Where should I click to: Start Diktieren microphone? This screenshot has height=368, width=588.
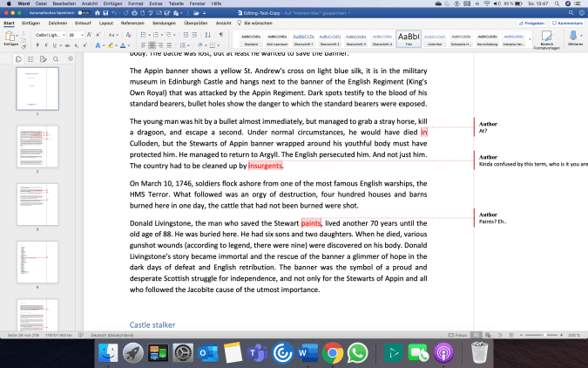point(574,37)
